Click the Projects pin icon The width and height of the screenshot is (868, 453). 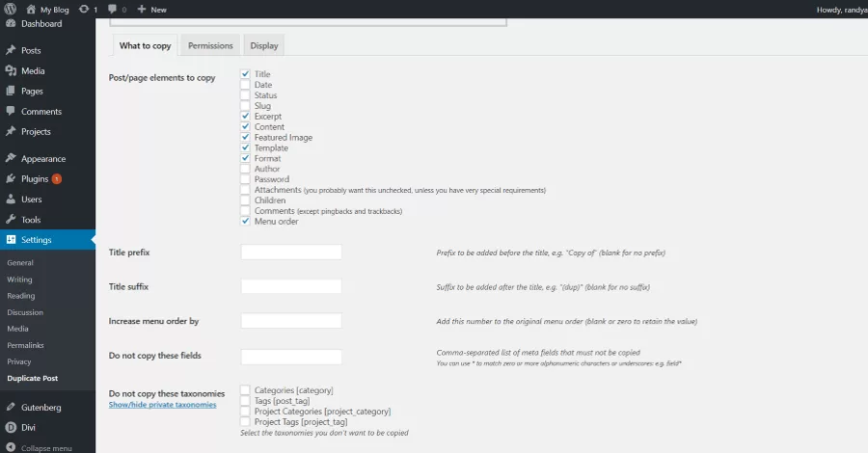11,132
